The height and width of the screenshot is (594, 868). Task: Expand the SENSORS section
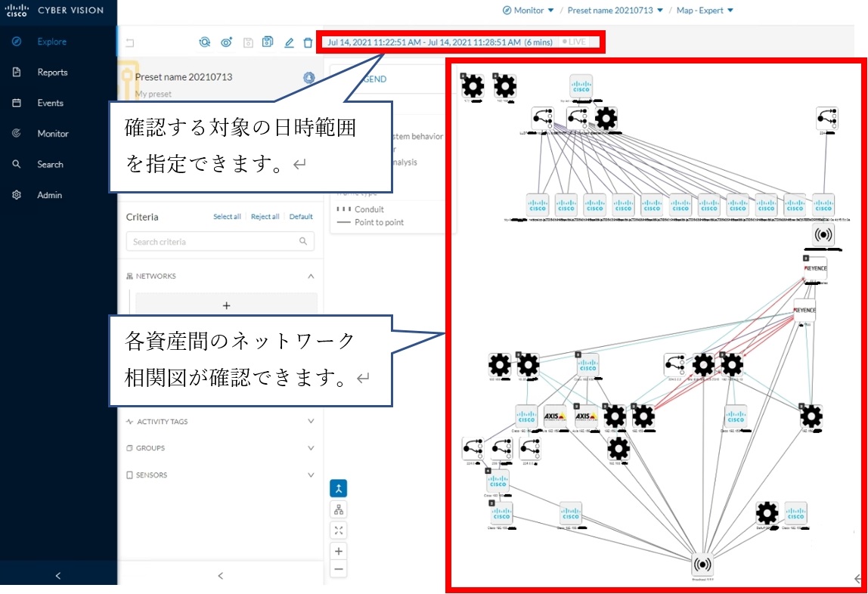pos(311,475)
